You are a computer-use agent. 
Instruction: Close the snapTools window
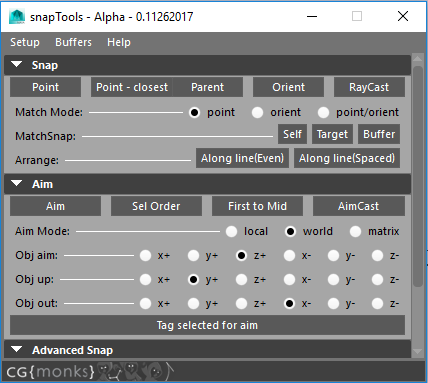[x=403, y=16]
